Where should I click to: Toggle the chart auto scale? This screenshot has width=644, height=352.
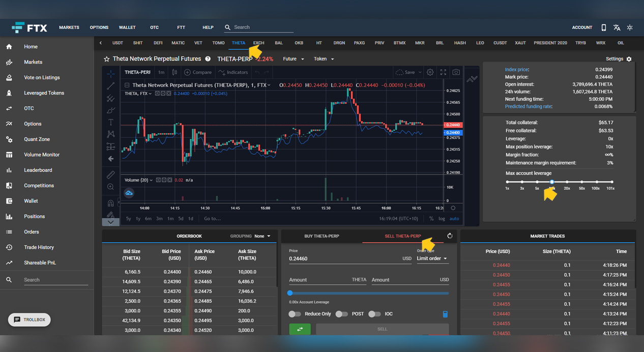point(454,219)
